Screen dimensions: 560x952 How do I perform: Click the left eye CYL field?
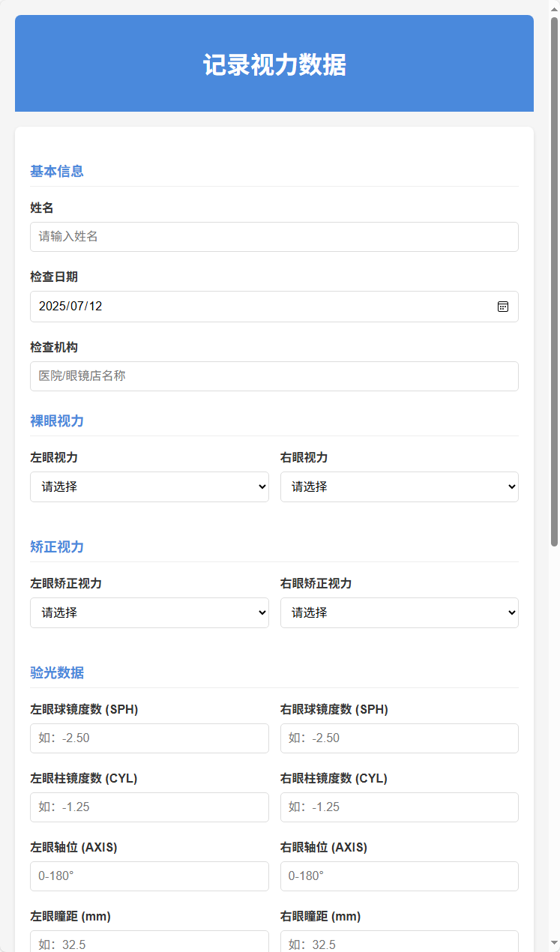click(148, 807)
